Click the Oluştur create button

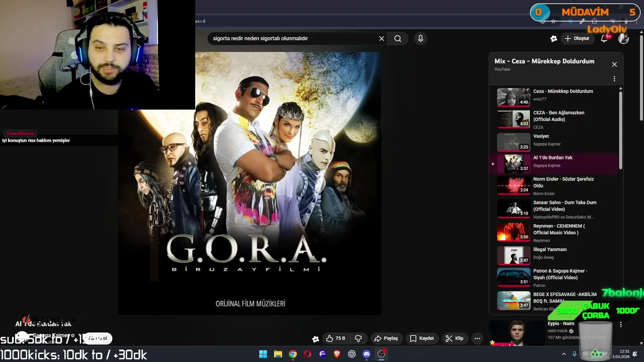tap(577, 38)
